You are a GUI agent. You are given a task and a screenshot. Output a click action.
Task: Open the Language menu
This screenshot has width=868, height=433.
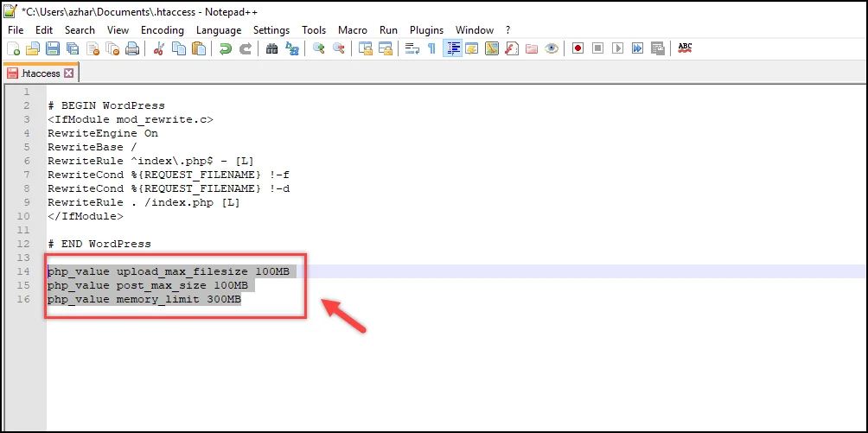[x=219, y=29]
